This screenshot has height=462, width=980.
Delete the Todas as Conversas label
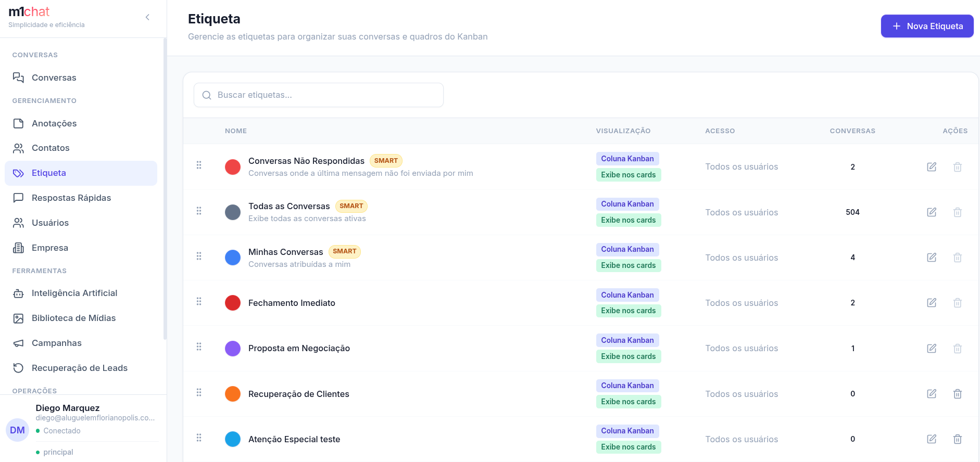957,212
